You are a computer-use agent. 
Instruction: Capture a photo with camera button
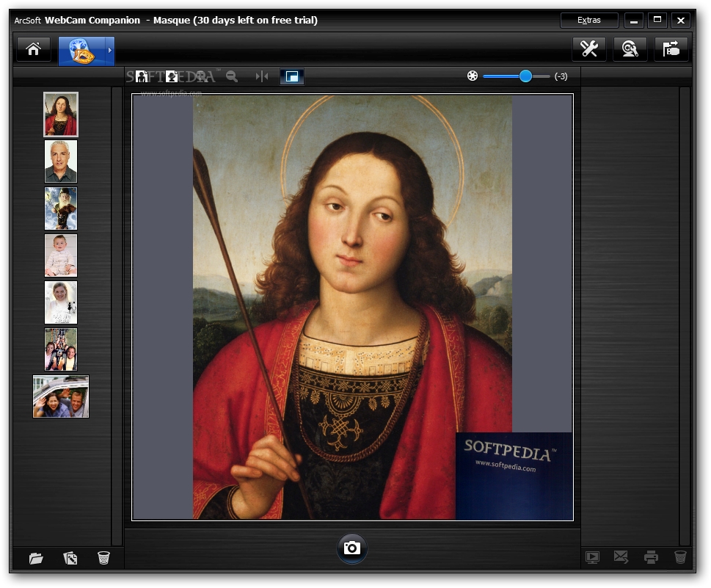pyautogui.click(x=352, y=548)
